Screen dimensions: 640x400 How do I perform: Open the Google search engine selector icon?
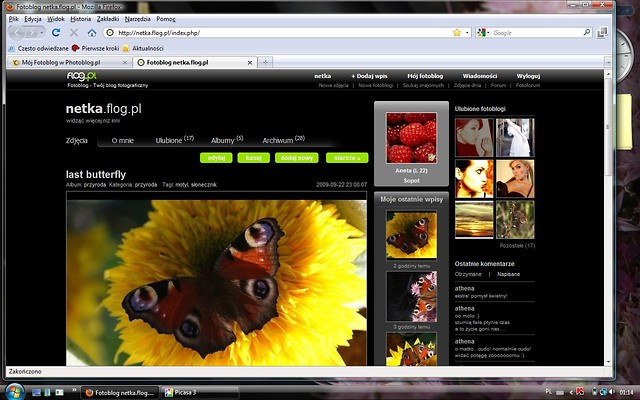click(482, 33)
